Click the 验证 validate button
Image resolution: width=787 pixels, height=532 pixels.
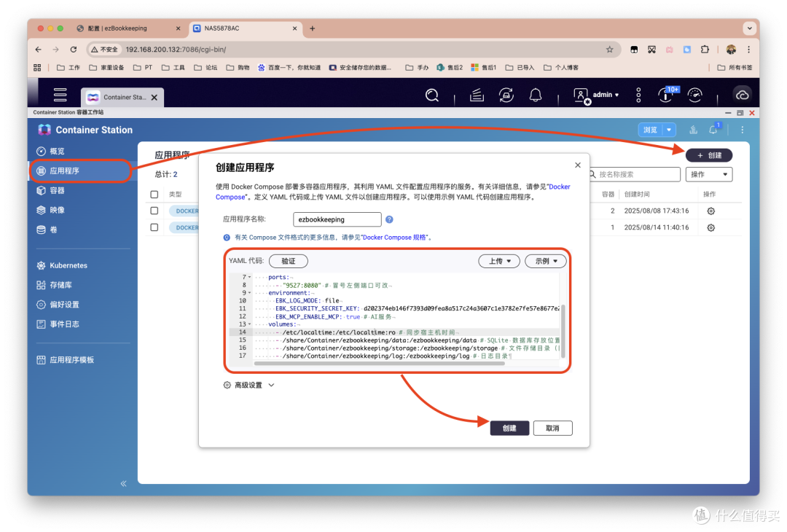pos(288,261)
